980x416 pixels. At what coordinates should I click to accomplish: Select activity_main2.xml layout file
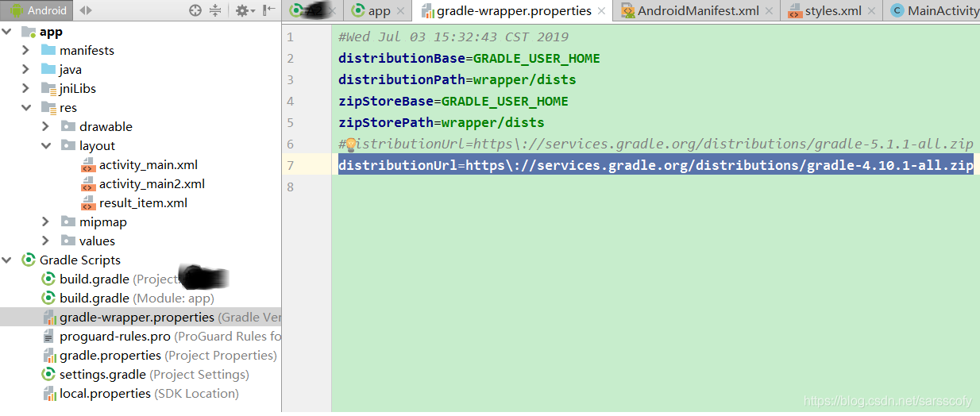tap(152, 184)
